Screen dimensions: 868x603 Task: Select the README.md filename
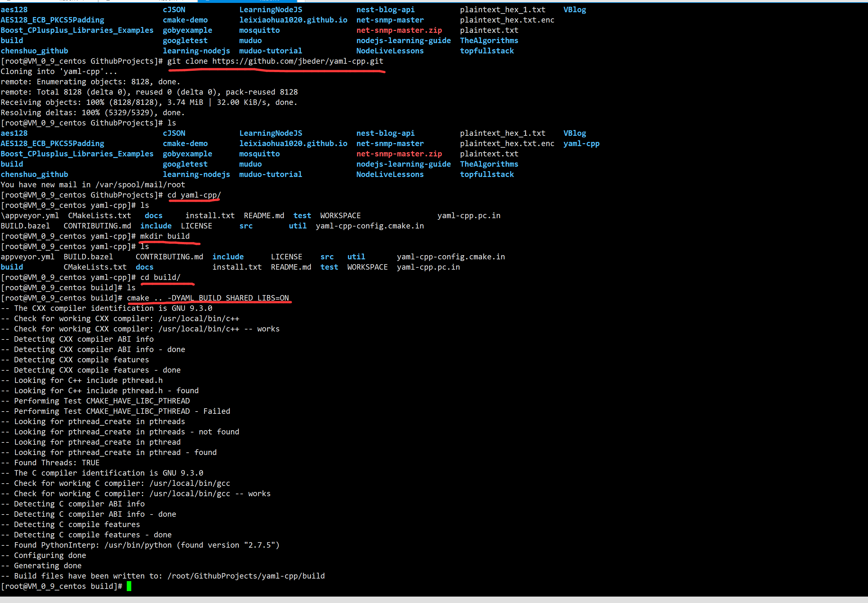click(x=291, y=267)
